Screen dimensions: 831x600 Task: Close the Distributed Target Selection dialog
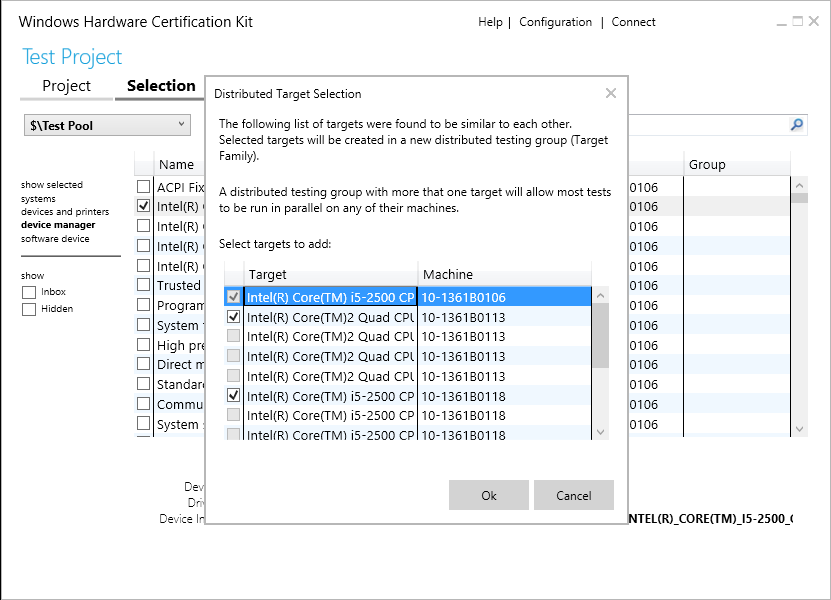[x=610, y=93]
